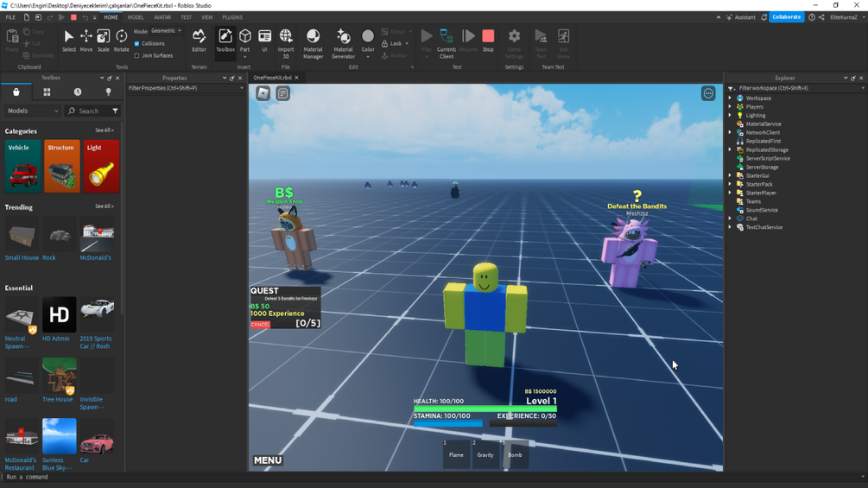Click the experience progress bar
This screenshot has height=488, width=868.
pos(523,423)
